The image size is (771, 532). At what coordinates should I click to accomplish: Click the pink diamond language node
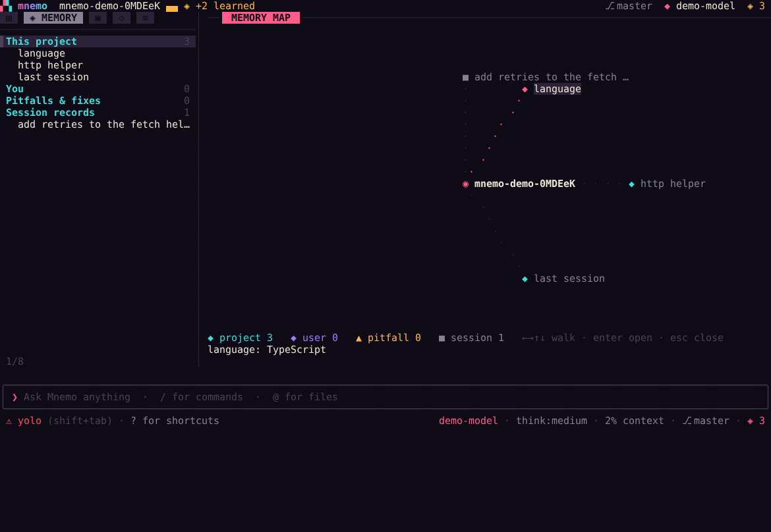pos(525,89)
